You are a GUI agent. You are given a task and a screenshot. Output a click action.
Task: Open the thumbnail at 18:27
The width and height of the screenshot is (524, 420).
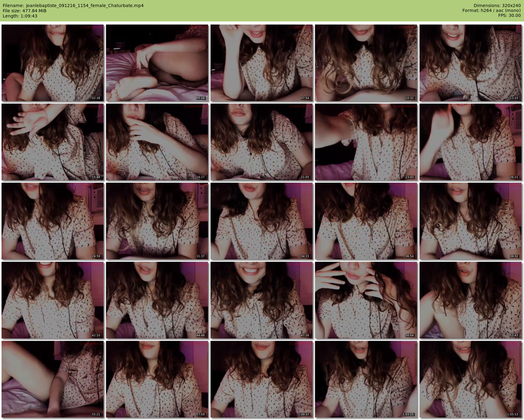click(x=157, y=142)
